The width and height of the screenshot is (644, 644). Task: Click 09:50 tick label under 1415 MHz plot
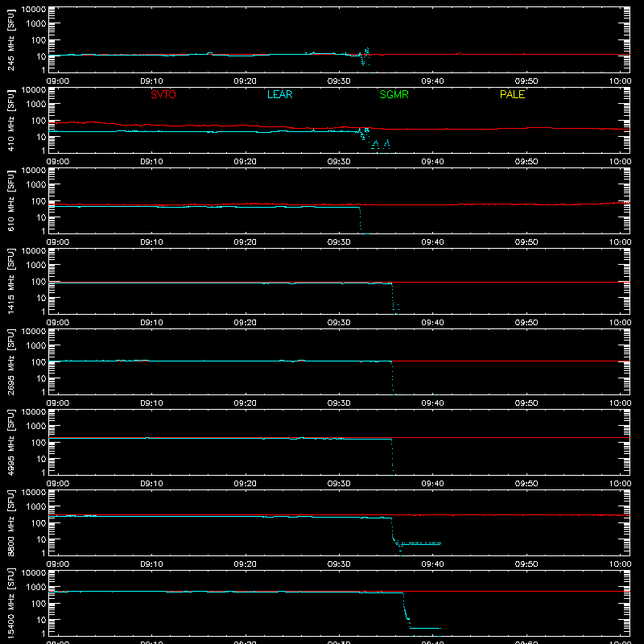526,323
